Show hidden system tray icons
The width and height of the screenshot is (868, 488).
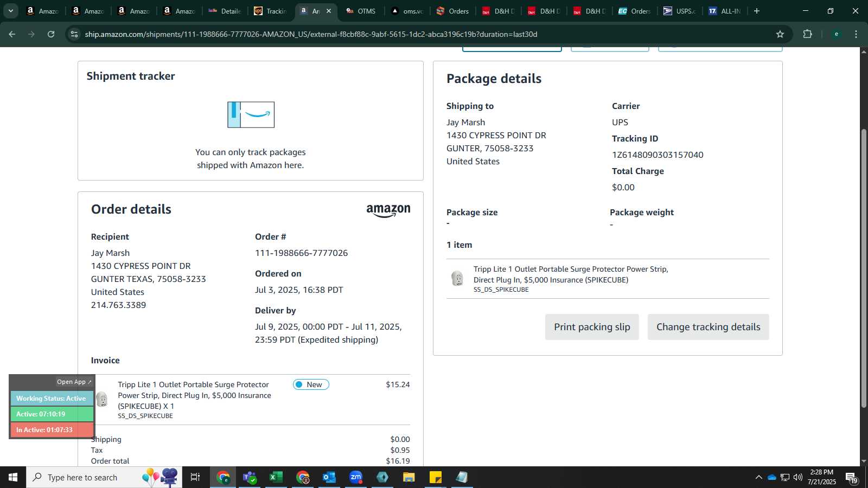pos(758,477)
